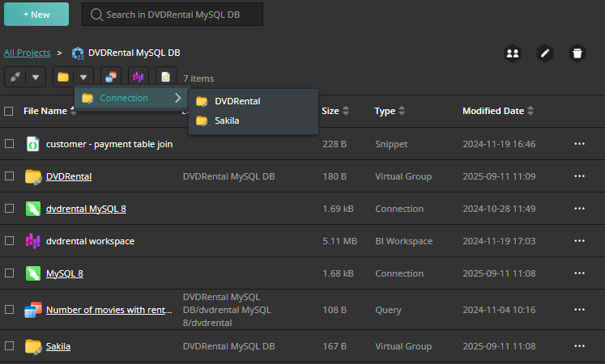Go to the All Projects breadcrumb link

[27, 53]
